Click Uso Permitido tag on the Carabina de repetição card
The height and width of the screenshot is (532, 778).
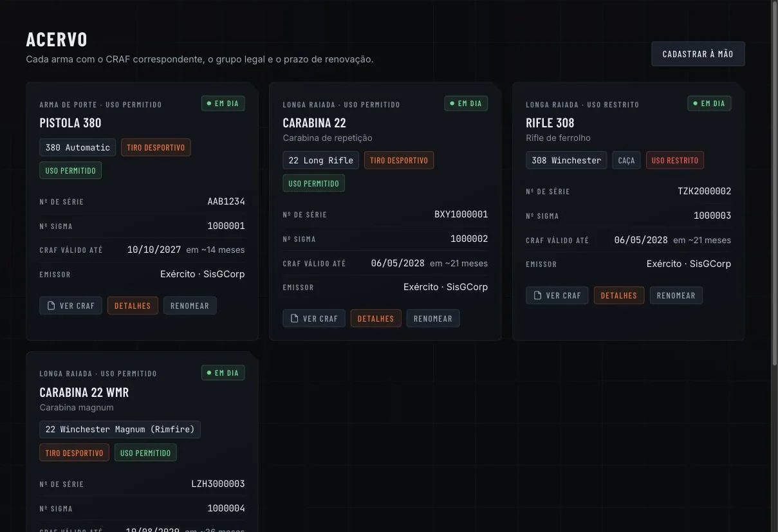click(x=313, y=183)
